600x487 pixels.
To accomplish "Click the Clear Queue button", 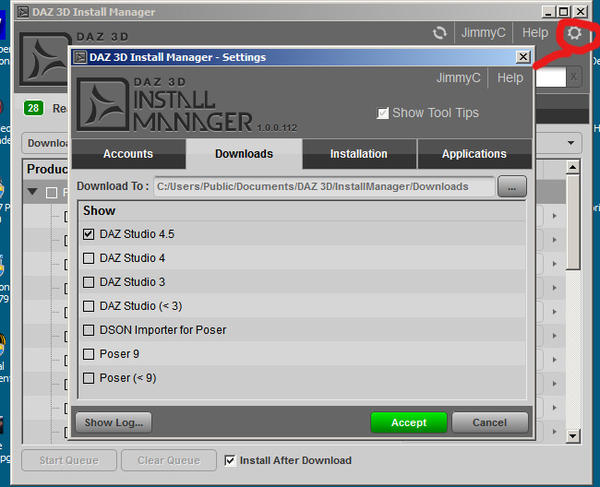I will [169, 460].
